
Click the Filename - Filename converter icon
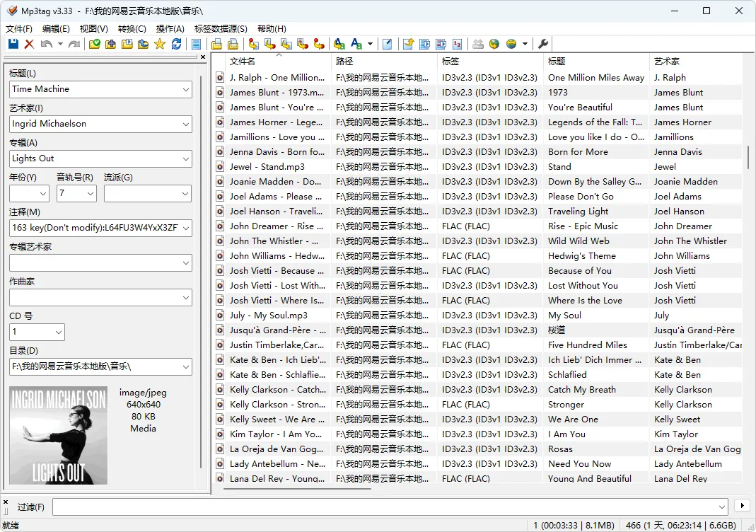pyautogui.click(x=286, y=45)
